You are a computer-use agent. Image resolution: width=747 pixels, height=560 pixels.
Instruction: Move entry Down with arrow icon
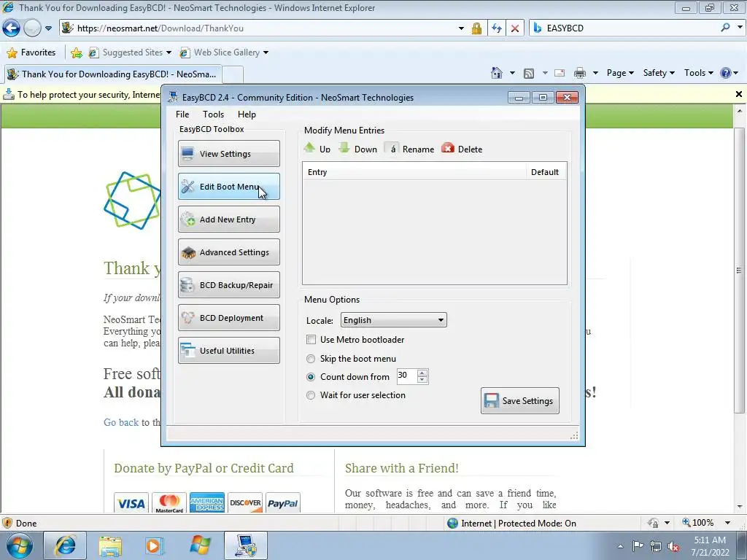click(357, 149)
